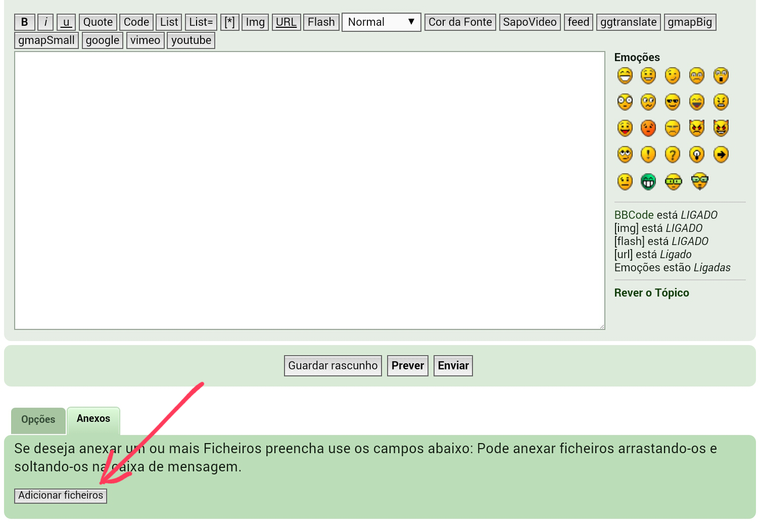The image size is (760, 532).
Task: Insert the surprised open-mouth emoticon
Action: pyautogui.click(x=721, y=76)
